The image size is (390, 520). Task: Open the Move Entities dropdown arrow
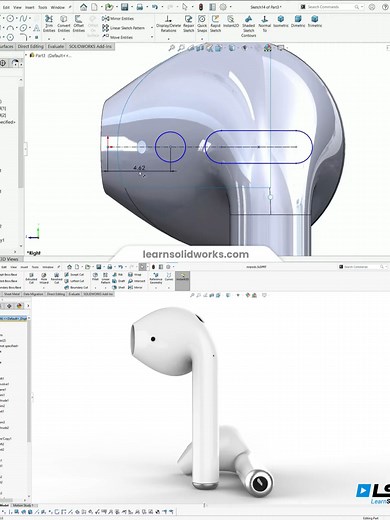[152, 37]
